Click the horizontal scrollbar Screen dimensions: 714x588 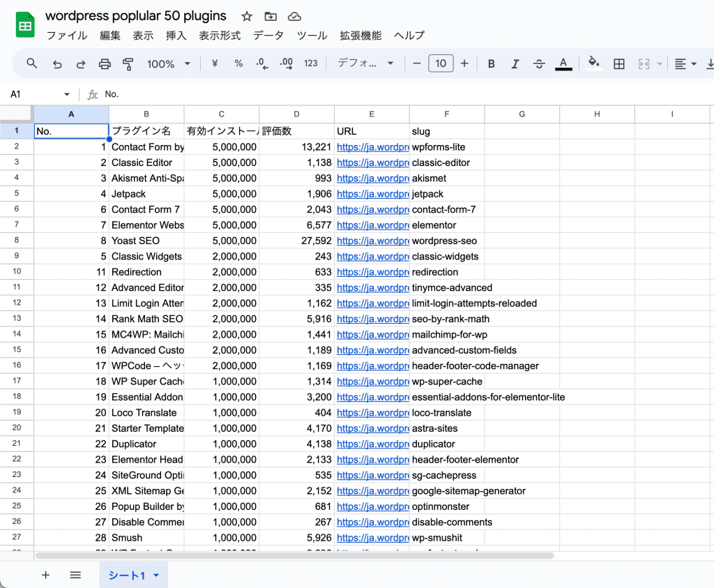[295, 556]
